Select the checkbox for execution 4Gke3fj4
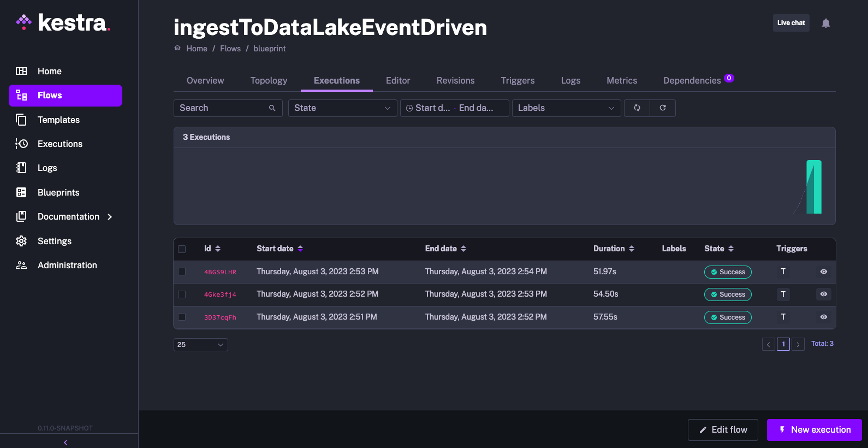The image size is (868, 448). tap(182, 294)
